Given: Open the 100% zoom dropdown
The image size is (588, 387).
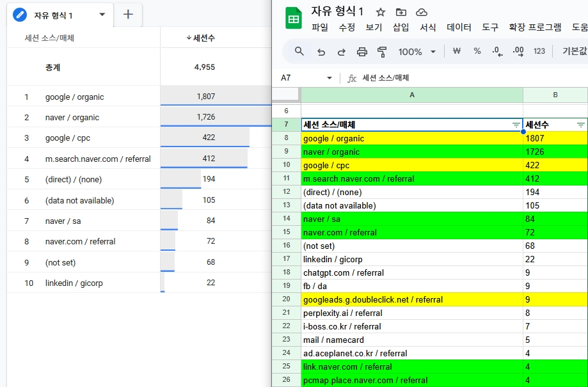Looking at the screenshot, I should 417,52.
